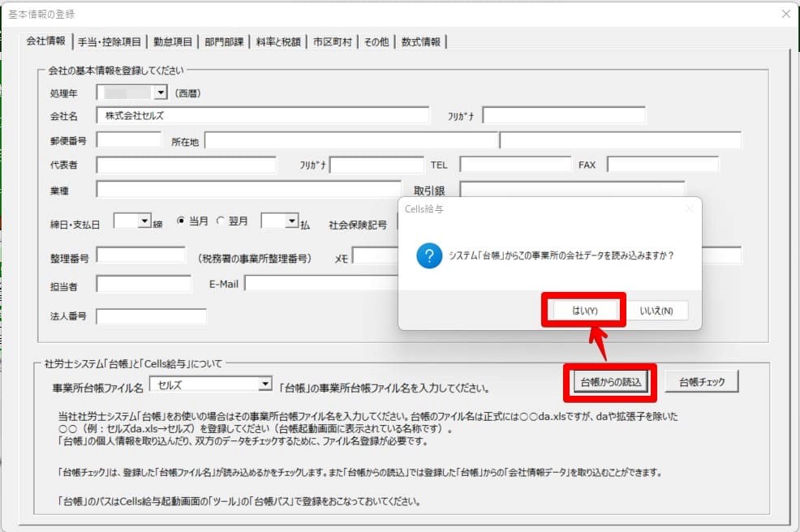The width and height of the screenshot is (800, 532).
Task: Switch to the 市区町村 tab
Action: [332, 42]
